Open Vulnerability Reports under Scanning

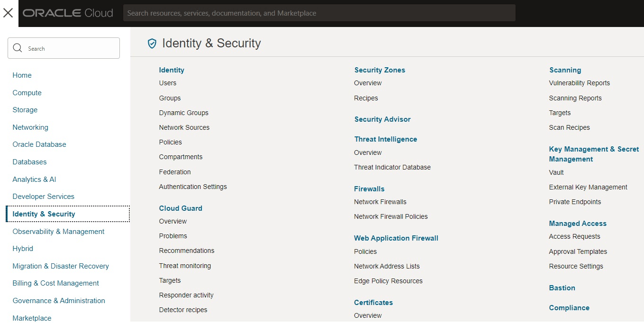pyautogui.click(x=579, y=83)
